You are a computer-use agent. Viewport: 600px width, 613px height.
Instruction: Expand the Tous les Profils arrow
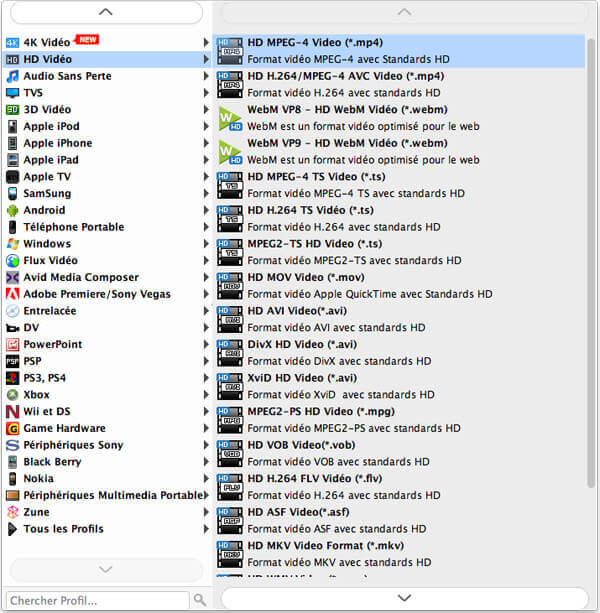coord(206,529)
